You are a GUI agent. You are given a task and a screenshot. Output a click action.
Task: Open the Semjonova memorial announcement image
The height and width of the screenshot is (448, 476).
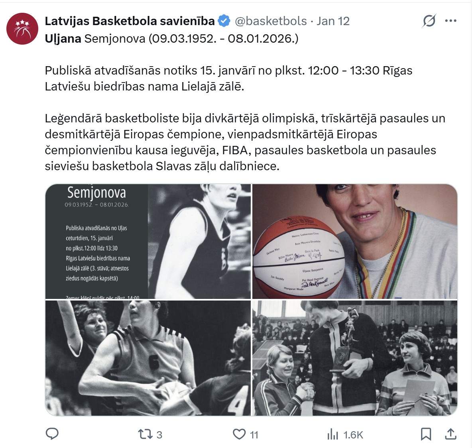point(148,242)
